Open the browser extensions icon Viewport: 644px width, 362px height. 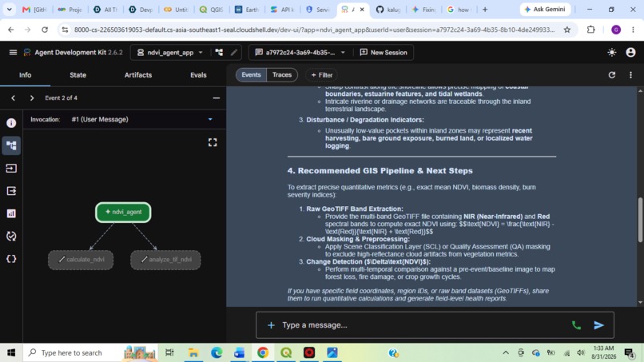(x=591, y=30)
